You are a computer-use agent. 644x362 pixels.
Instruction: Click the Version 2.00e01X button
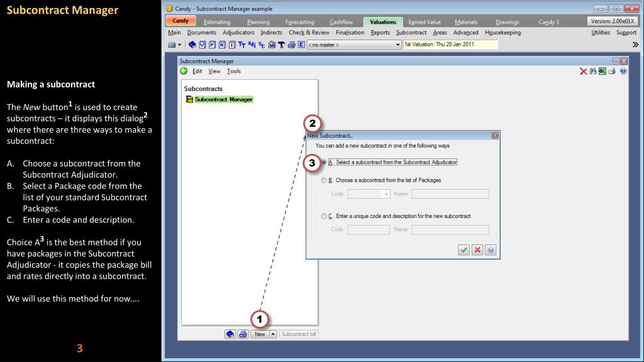tap(613, 21)
